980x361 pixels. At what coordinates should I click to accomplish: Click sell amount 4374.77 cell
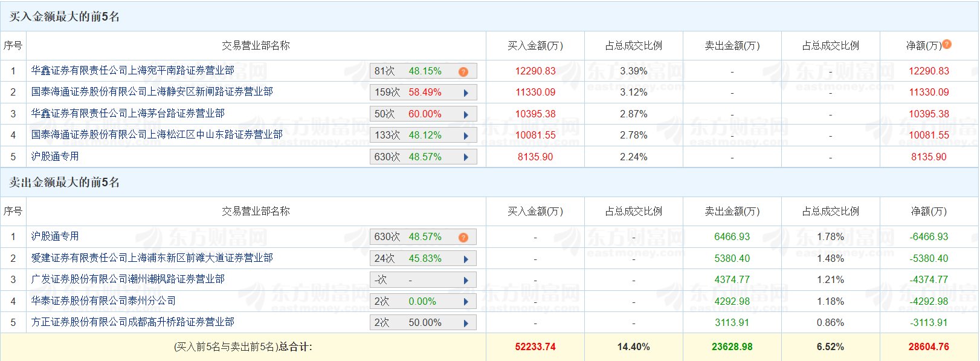pyautogui.click(x=732, y=280)
